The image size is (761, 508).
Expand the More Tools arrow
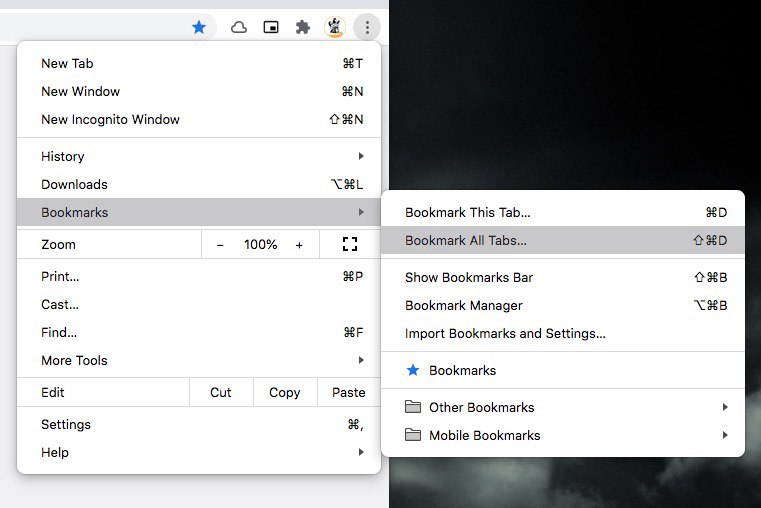tap(361, 360)
